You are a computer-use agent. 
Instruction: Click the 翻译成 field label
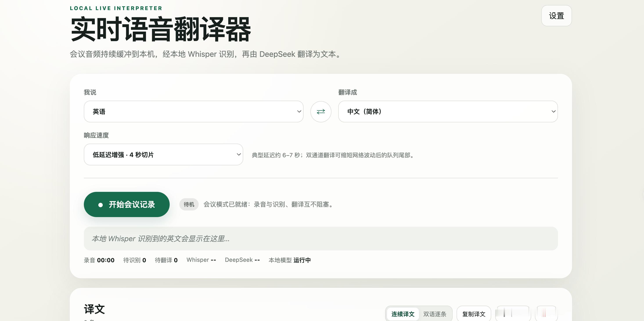click(347, 92)
